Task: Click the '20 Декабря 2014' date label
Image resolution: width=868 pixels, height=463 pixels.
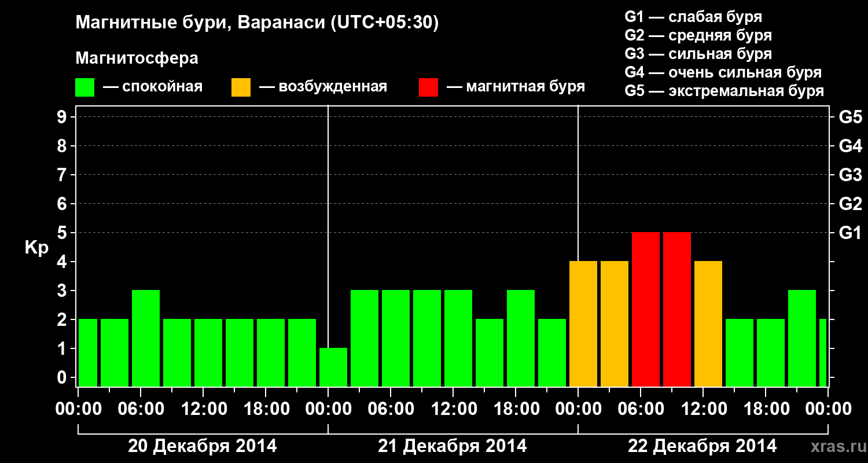Action: (x=203, y=446)
